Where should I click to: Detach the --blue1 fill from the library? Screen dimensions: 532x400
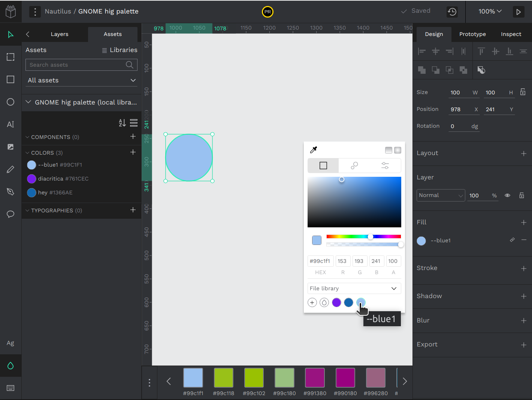512,240
